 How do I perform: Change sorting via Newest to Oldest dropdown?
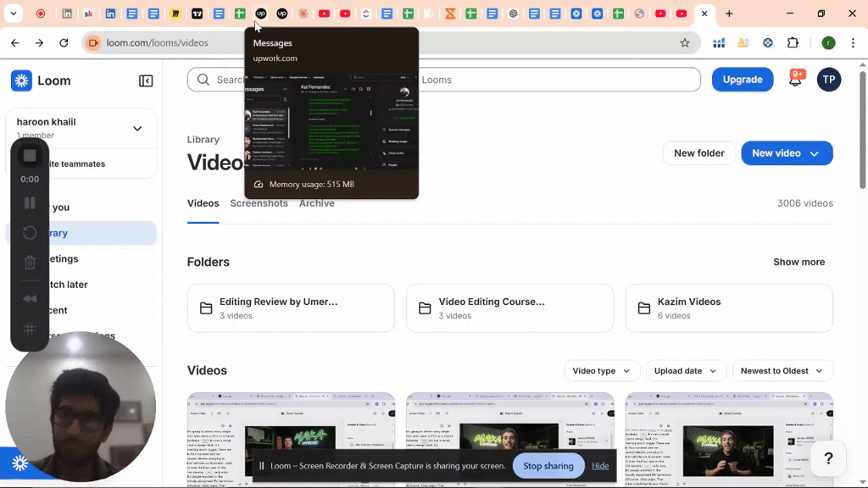click(781, 370)
